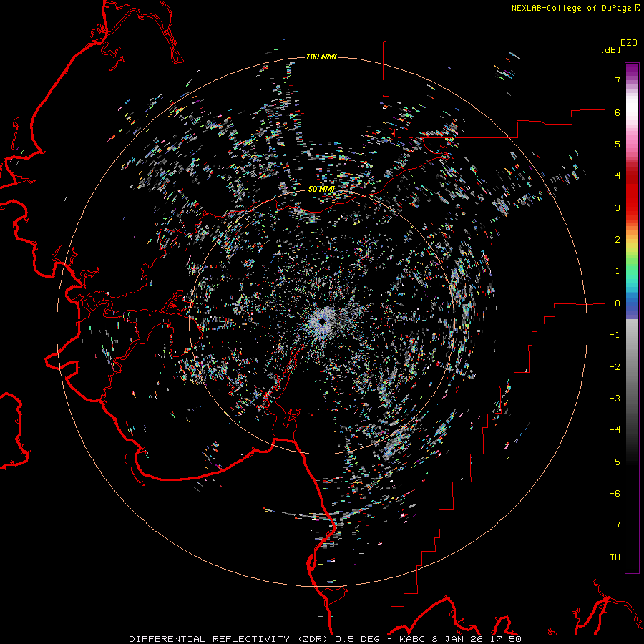This screenshot has width=644, height=644.
Task: Click the 6 tick label on the color scale
Action: pyautogui.click(x=618, y=112)
